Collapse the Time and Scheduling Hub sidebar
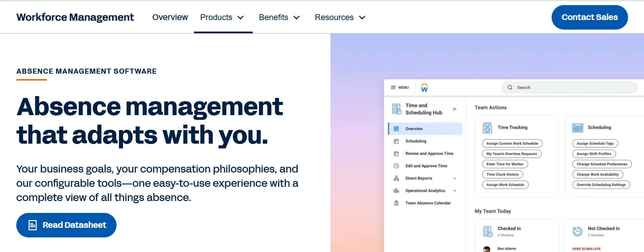 click(x=455, y=109)
